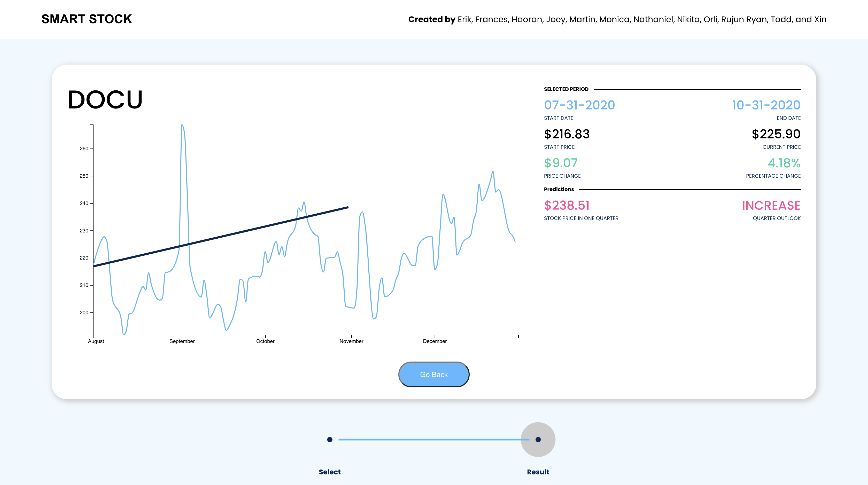The image size is (868, 485).
Task: Click the September x-axis label
Action: point(182,341)
